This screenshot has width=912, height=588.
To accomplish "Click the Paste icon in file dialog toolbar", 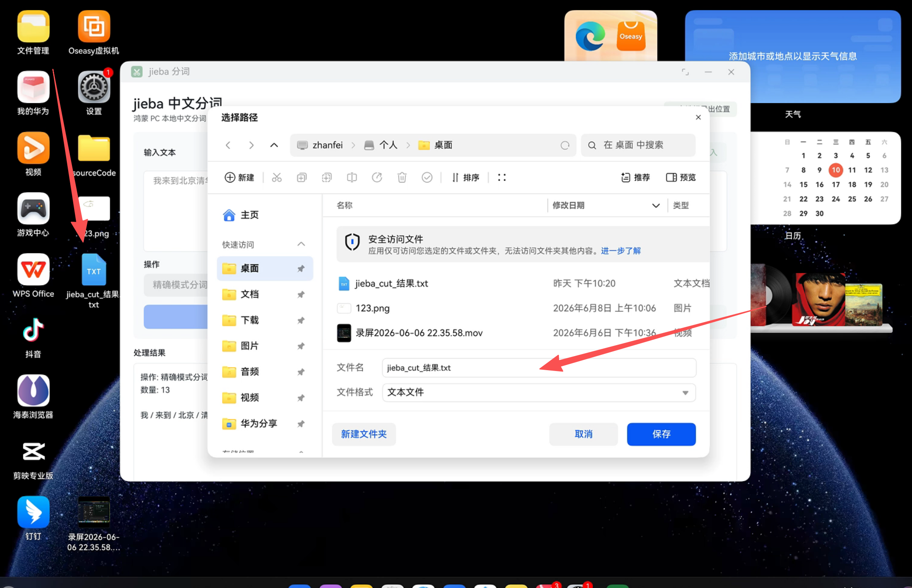I will [327, 177].
